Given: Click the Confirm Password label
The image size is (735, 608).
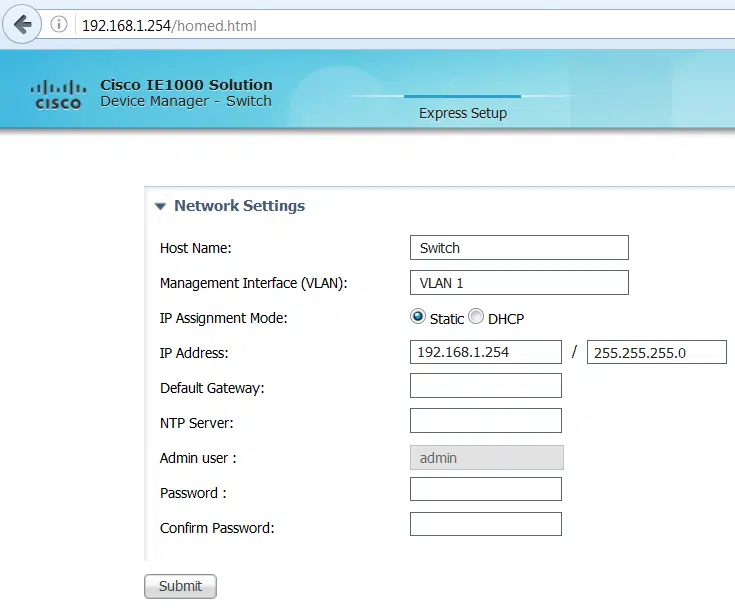Looking at the screenshot, I should pyautogui.click(x=217, y=528).
